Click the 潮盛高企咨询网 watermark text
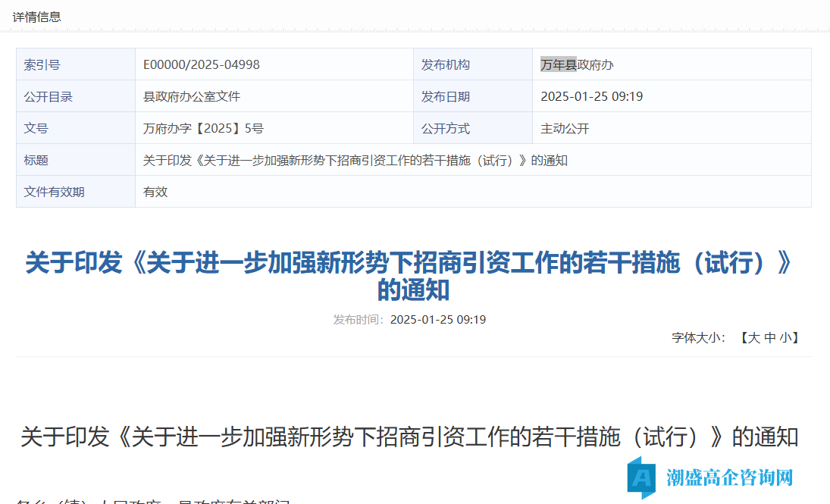Viewport: 830px width, 504px height. (x=729, y=477)
